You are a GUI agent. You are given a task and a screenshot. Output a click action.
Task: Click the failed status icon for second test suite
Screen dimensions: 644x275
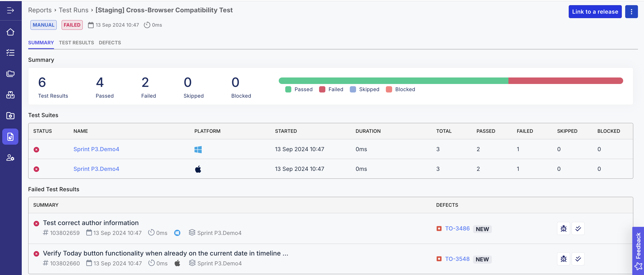(36, 169)
